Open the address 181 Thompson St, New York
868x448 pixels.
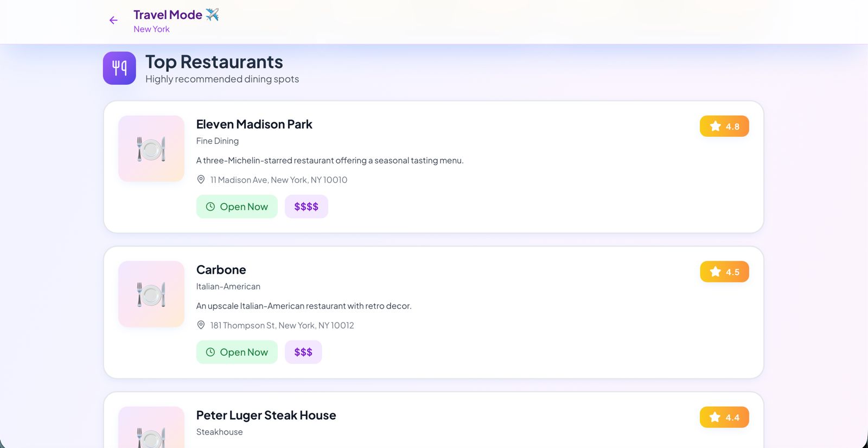282,325
